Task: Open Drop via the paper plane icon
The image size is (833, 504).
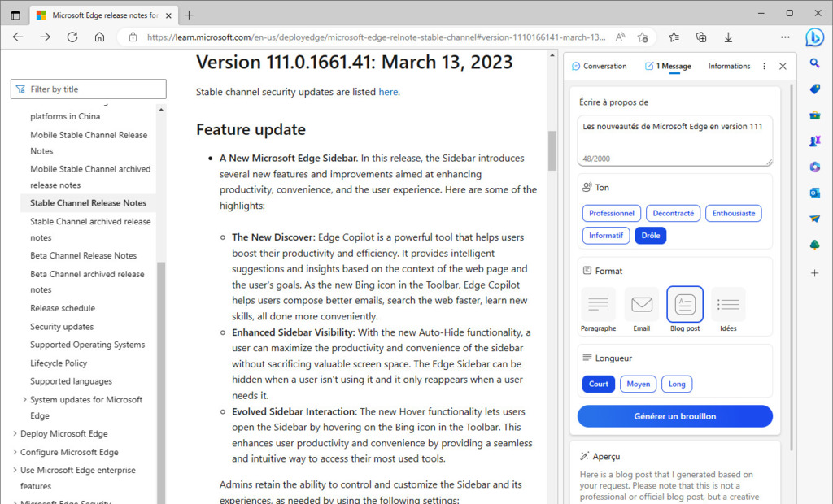Action: tap(814, 219)
